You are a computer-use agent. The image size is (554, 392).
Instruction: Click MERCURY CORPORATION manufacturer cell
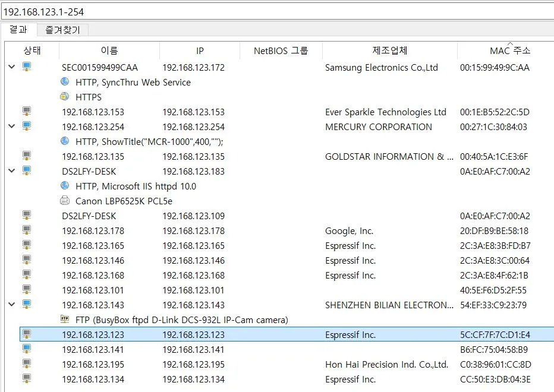click(x=379, y=127)
